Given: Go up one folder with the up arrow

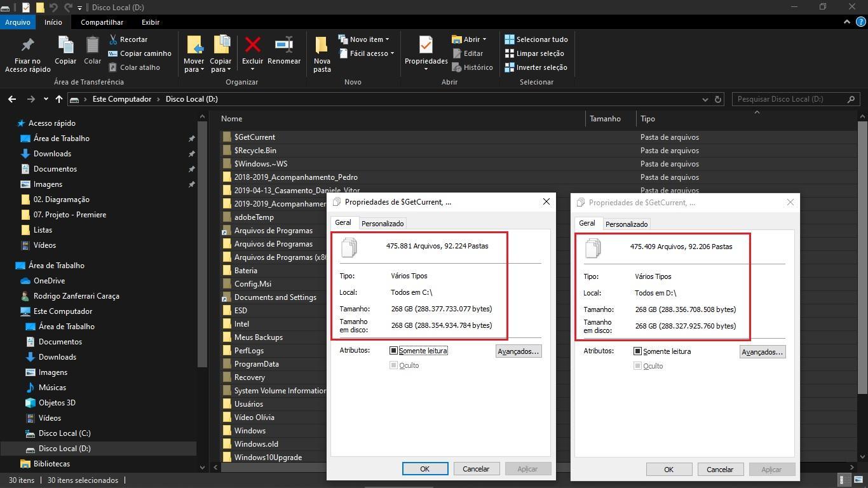Looking at the screenshot, I should pyautogui.click(x=59, y=99).
